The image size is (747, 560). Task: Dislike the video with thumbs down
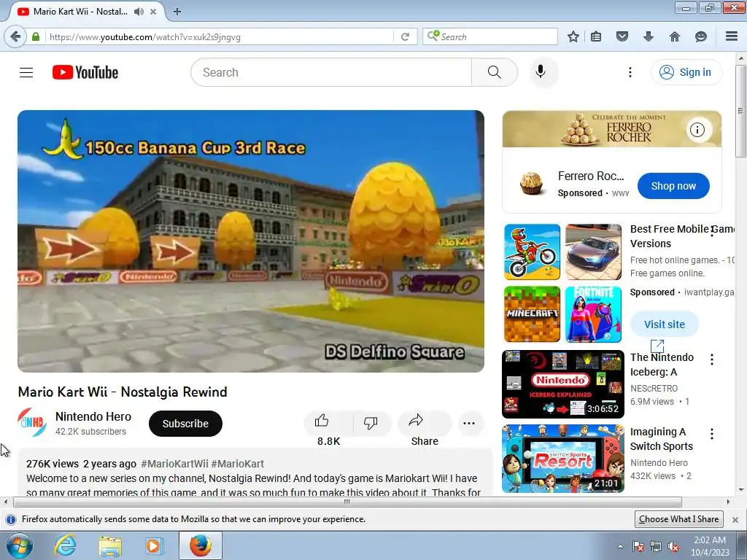pyautogui.click(x=371, y=422)
